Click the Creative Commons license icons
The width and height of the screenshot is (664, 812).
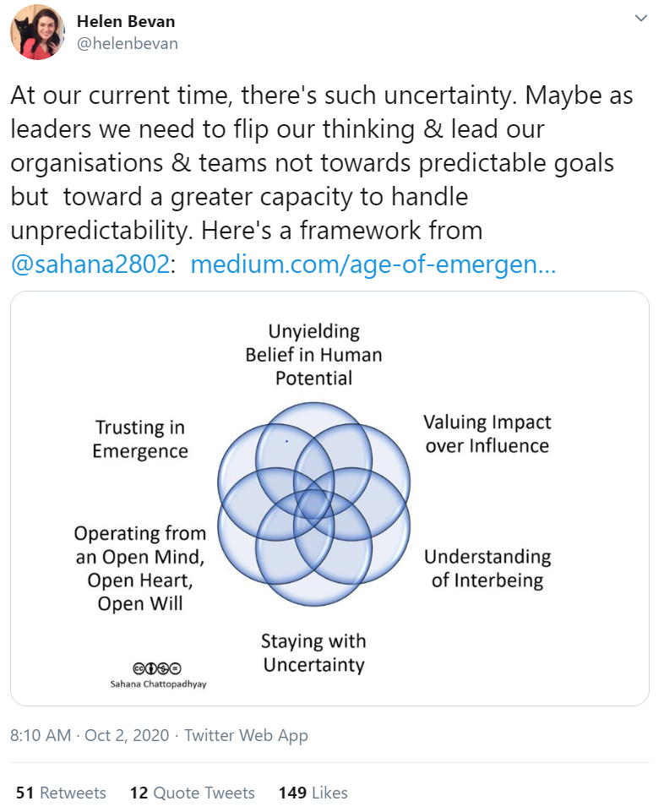[x=157, y=668]
